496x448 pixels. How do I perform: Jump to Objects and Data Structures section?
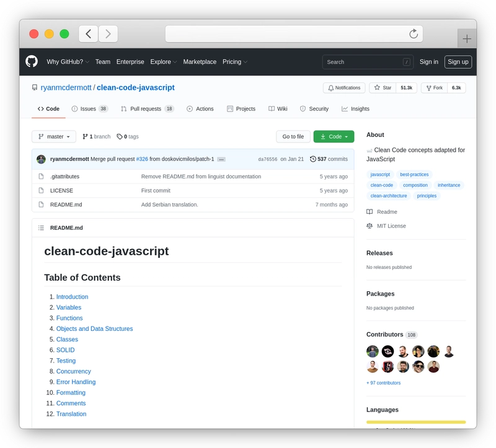tap(95, 329)
